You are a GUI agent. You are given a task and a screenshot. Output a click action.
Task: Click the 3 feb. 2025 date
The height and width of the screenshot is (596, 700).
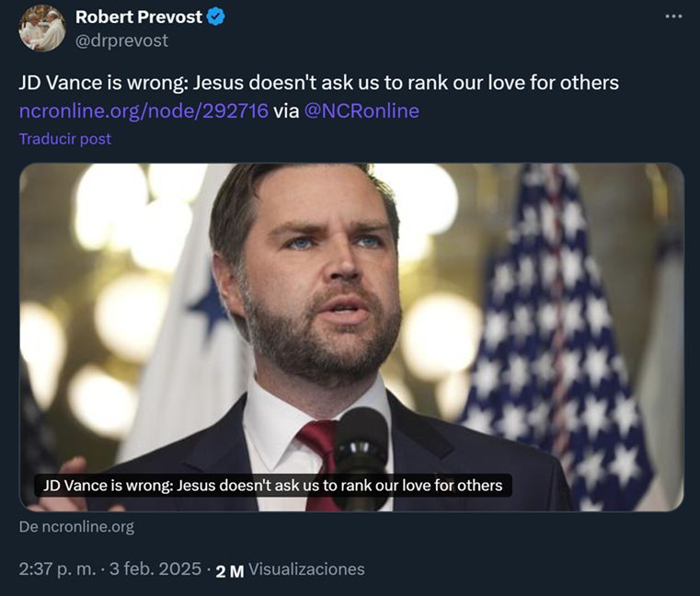pos(155,569)
